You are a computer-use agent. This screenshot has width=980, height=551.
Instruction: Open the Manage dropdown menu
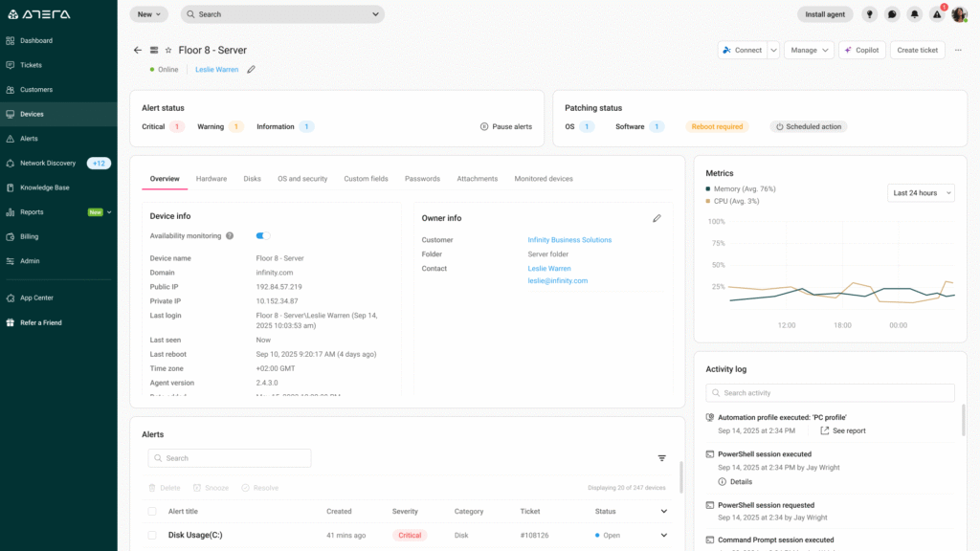pos(809,50)
